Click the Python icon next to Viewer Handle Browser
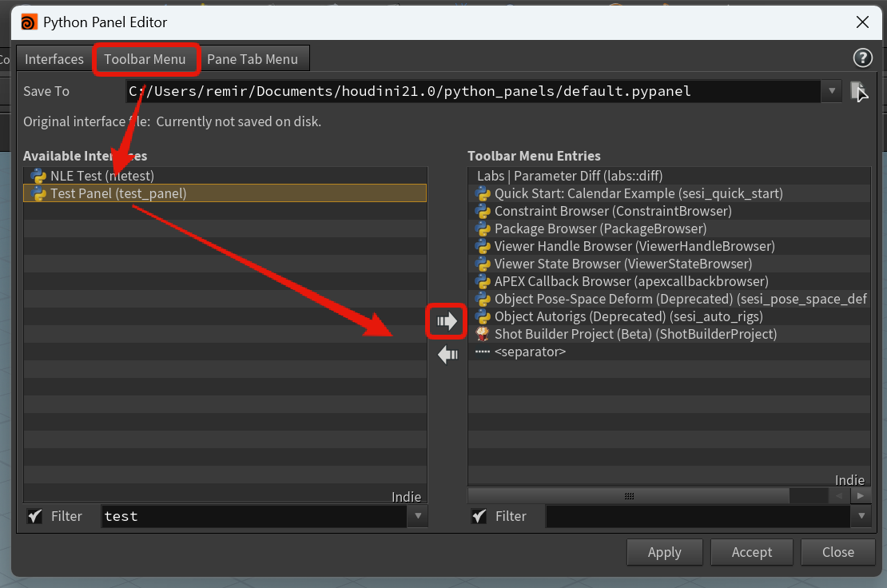The image size is (887, 588). [x=482, y=246]
